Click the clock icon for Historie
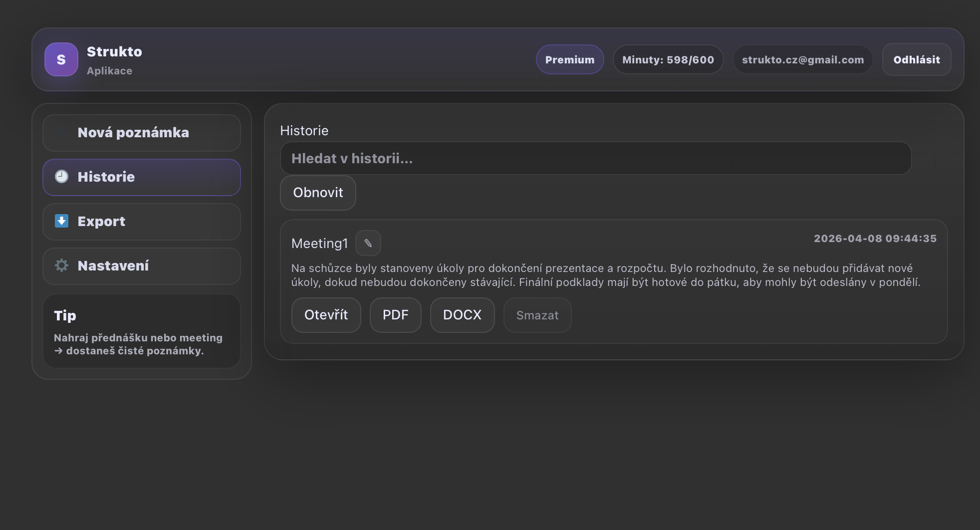This screenshot has height=530, width=980. point(61,177)
